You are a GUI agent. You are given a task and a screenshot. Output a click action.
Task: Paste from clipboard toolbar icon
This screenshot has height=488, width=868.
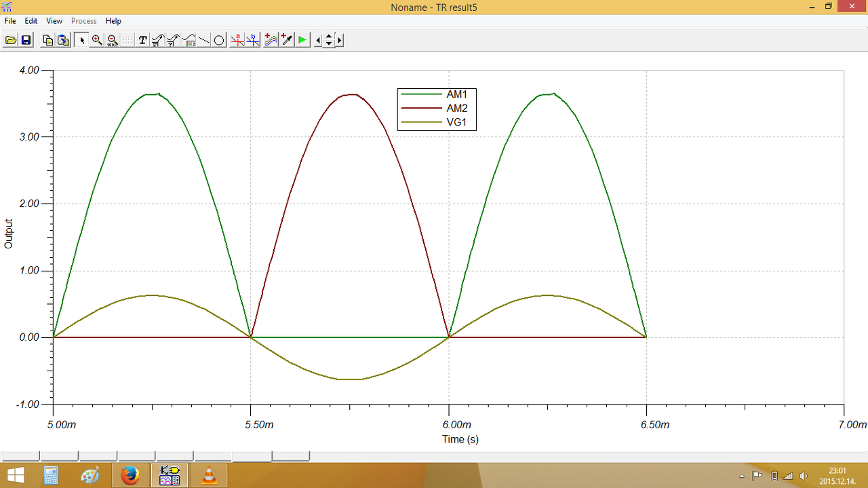click(x=63, y=40)
